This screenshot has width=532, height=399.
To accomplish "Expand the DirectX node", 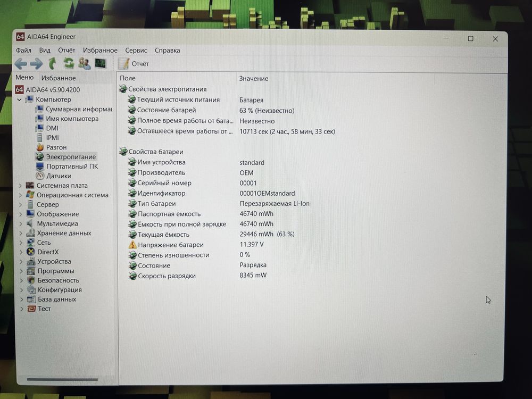I will pos(21,252).
